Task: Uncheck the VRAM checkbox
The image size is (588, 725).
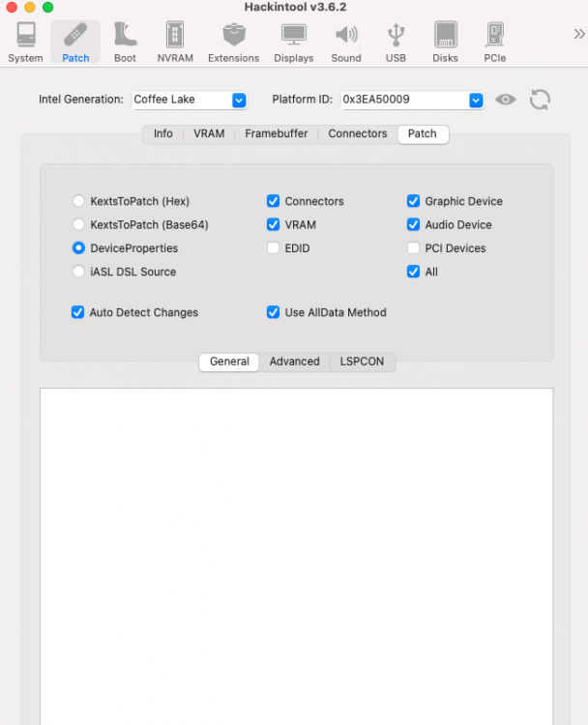Action: [273, 224]
